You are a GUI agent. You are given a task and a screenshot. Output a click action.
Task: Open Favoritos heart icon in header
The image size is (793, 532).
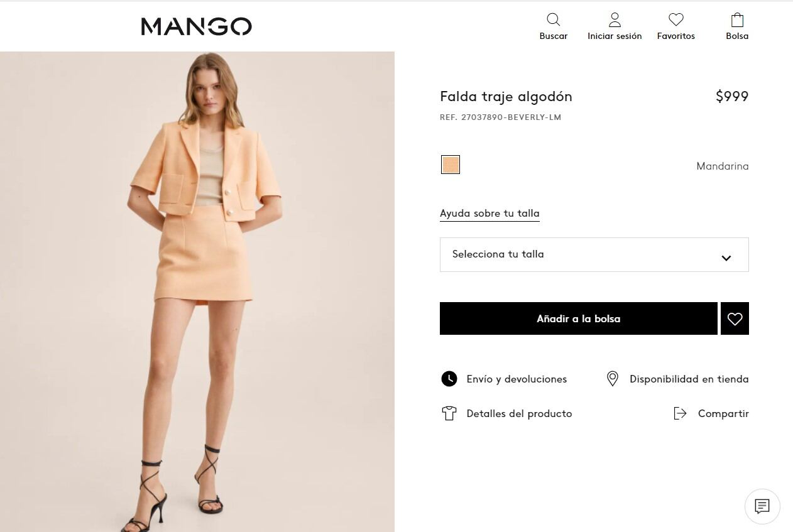pyautogui.click(x=676, y=20)
